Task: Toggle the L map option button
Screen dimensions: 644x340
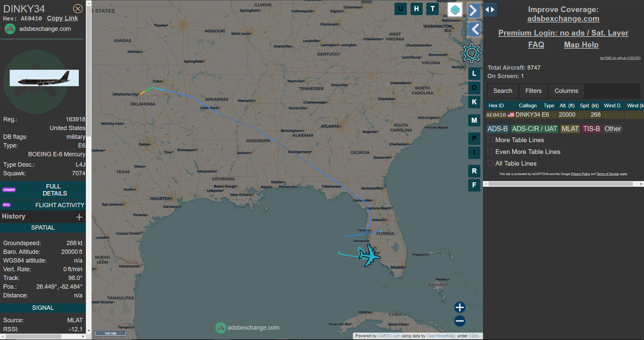Action: (474, 74)
